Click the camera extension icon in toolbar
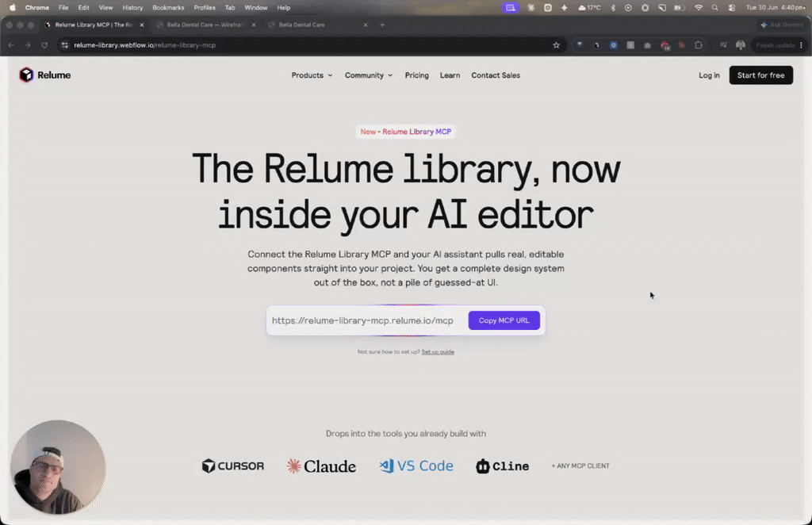 647,45
